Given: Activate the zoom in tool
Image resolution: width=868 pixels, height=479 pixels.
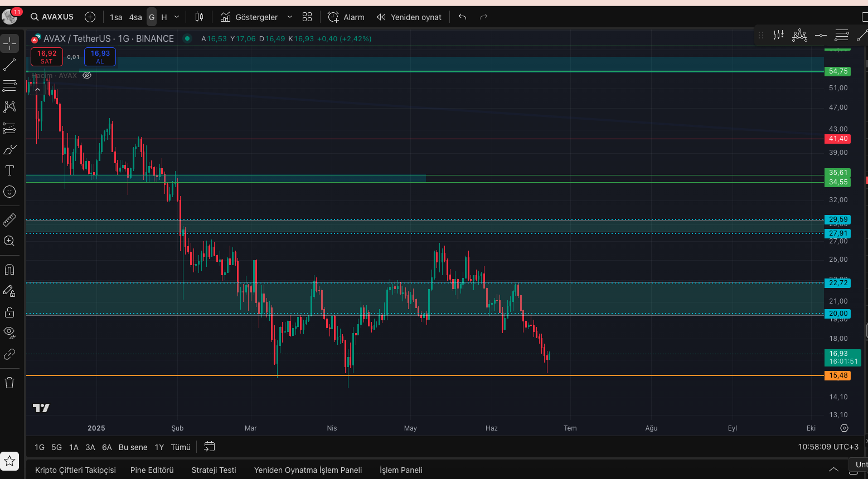Looking at the screenshot, I should coord(9,241).
